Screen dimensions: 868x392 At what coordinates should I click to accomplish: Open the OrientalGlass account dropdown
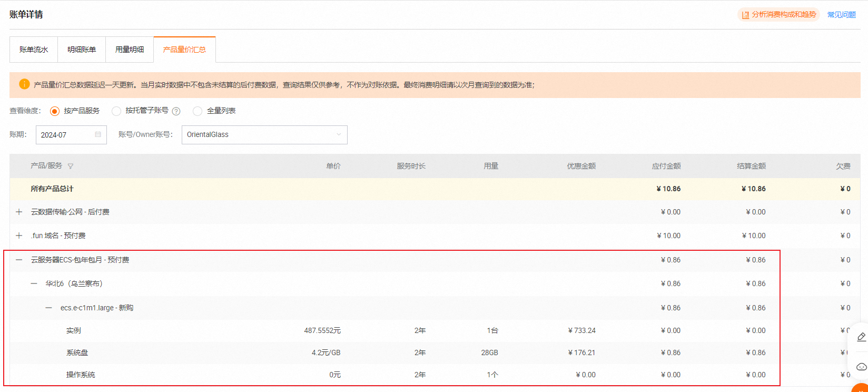point(264,135)
